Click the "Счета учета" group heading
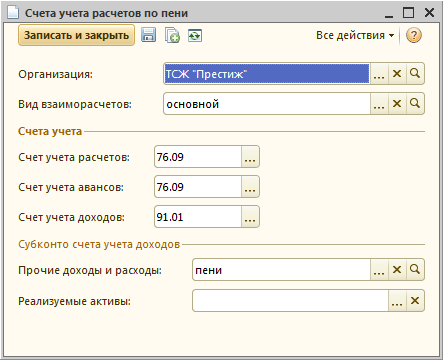Screen dimensions: 443x360 coord(50,131)
